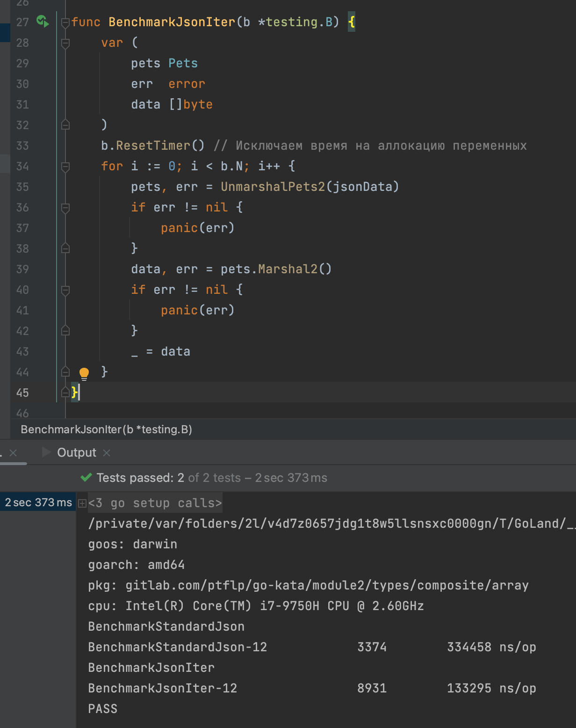The height and width of the screenshot is (728, 576).
Task: Click line number 35 in the gutter
Action: point(22,187)
